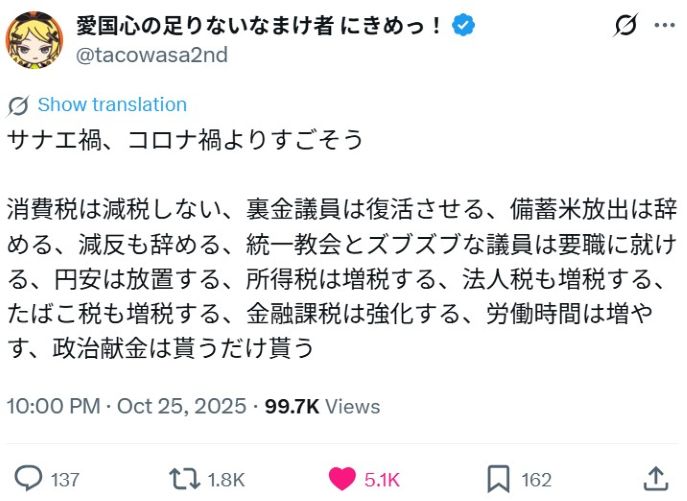The width and height of the screenshot is (687, 501).
Task: Click Show translation link
Action: [x=112, y=105]
